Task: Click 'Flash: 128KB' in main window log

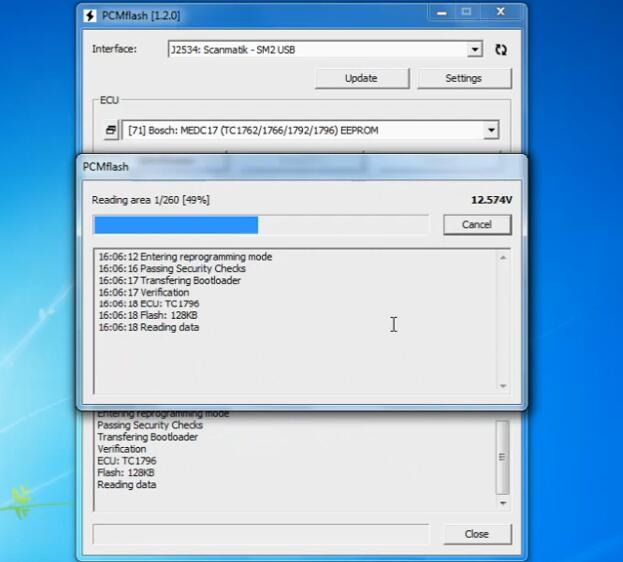Action: (x=126, y=473)
